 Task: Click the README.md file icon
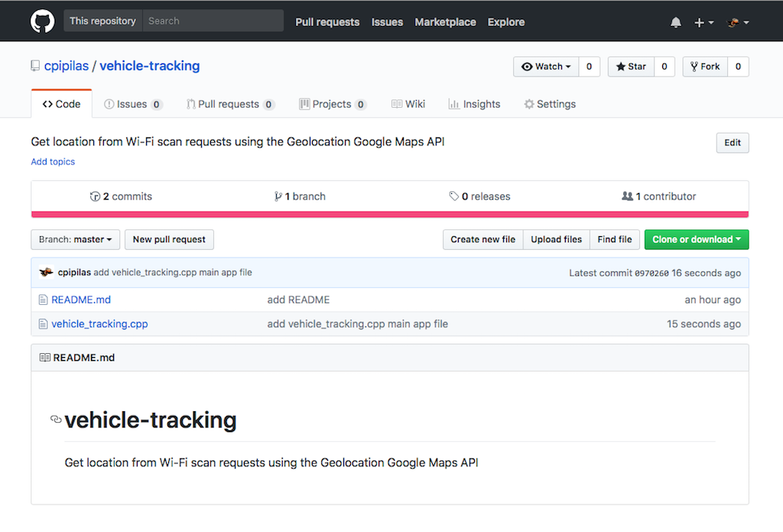(x=44, y=300)
